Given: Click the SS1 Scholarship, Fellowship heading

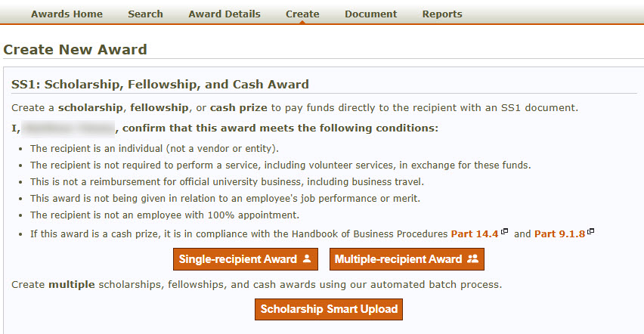Looking at the screenshot, I should point(160,84).
